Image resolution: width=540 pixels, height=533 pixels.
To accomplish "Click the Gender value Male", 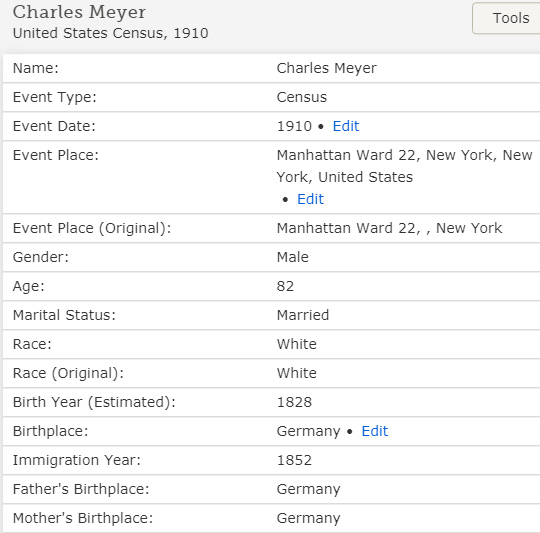I will (293, 257).
